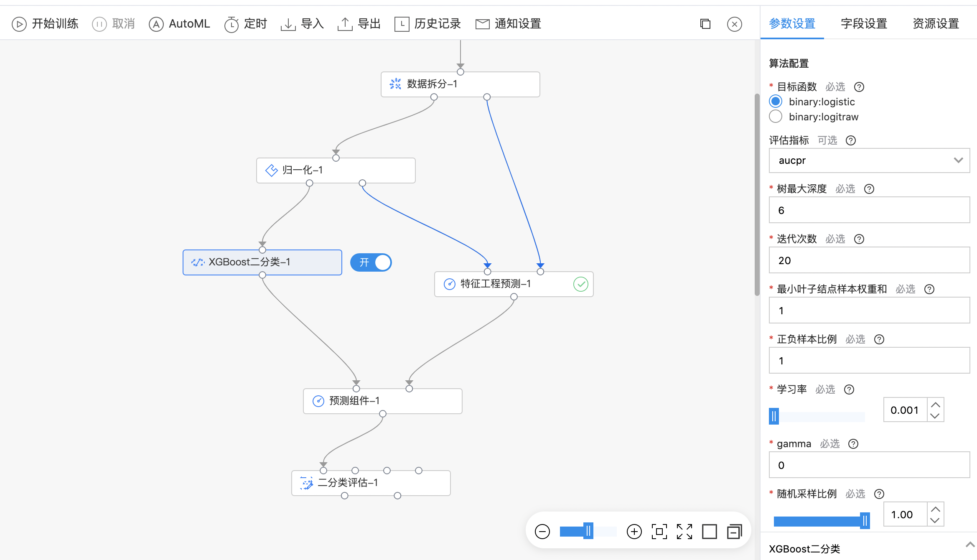Open the aucpr 评估指标 dropdown
Image resolution: width=977 pixels, height=560 pixels.
(x=869, y=160)
